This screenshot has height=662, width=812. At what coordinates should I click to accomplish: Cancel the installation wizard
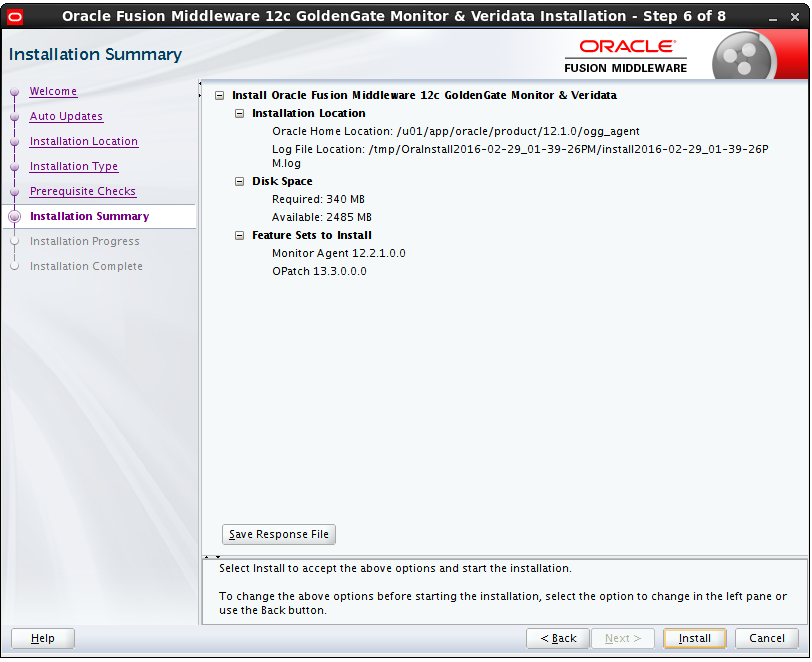coord(767,638)
